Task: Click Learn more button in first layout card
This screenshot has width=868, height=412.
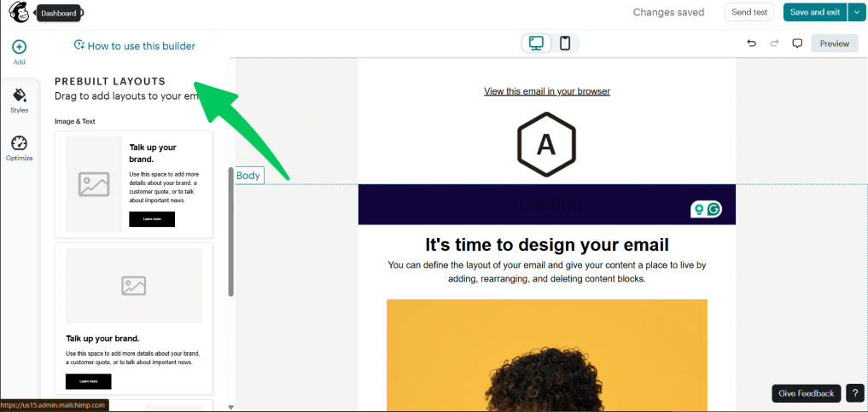Action: (x=152, y=219)
